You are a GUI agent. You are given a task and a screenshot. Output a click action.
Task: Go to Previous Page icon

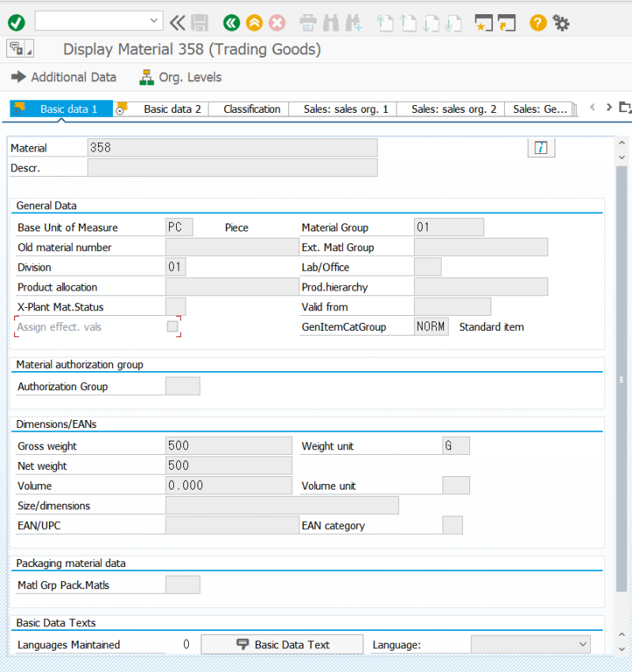pyautogui.click(x=408, y=23)
